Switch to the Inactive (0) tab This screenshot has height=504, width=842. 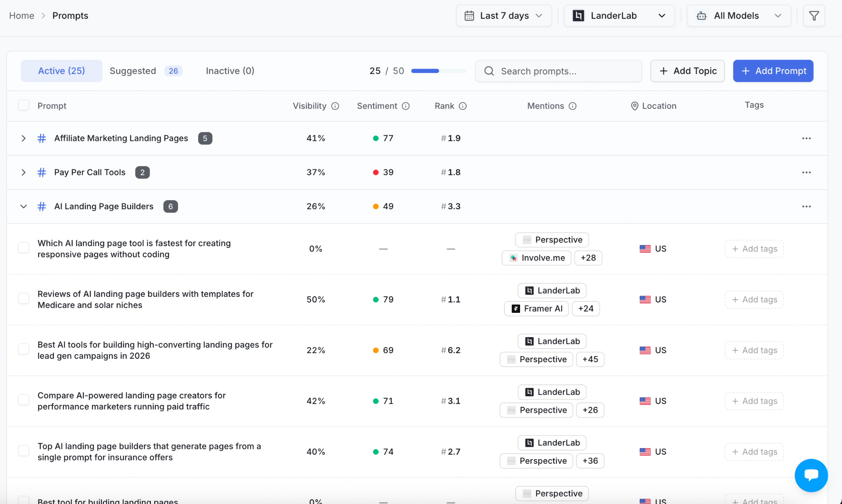coord(230,71)
